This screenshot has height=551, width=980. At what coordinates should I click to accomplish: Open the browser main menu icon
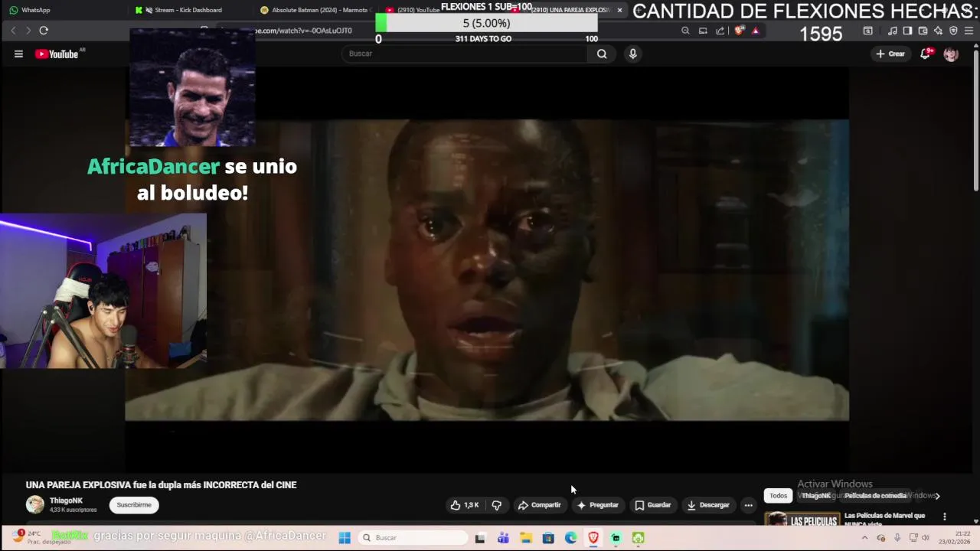click(x=969, y=31)
